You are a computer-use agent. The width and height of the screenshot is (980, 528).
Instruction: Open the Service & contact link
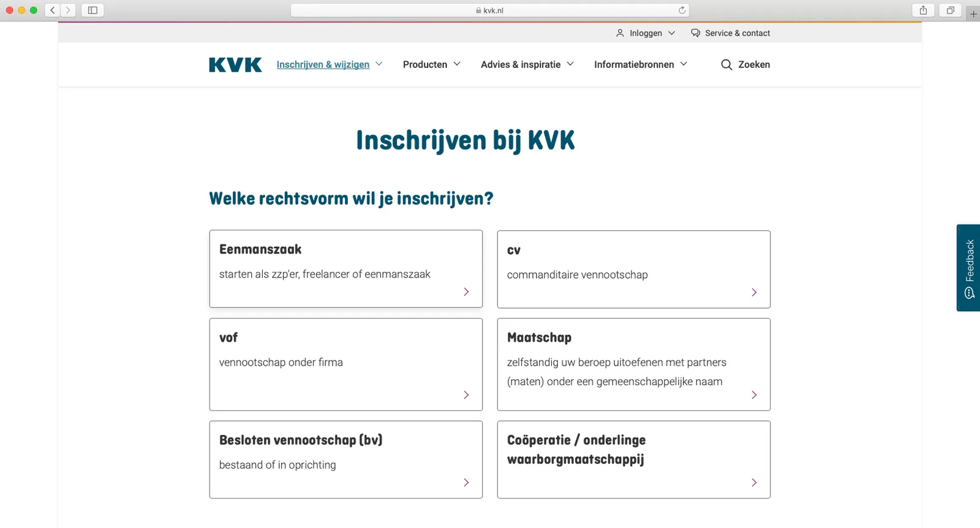coord(737,33)
